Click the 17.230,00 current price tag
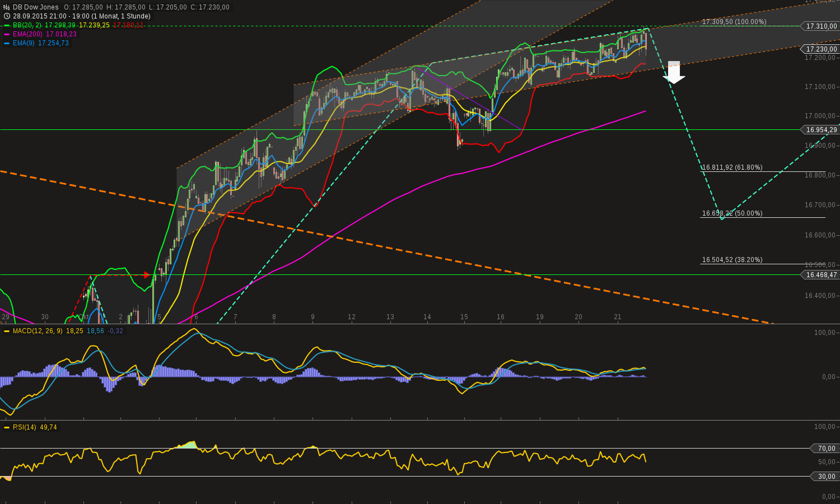 click(x=820, y=49)
